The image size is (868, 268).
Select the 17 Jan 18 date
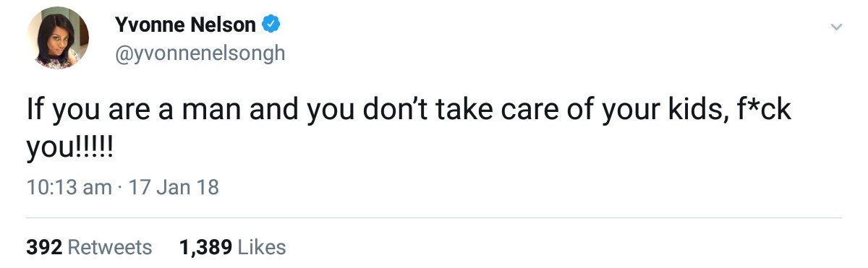pyautogui.click(x=173, y=188)
